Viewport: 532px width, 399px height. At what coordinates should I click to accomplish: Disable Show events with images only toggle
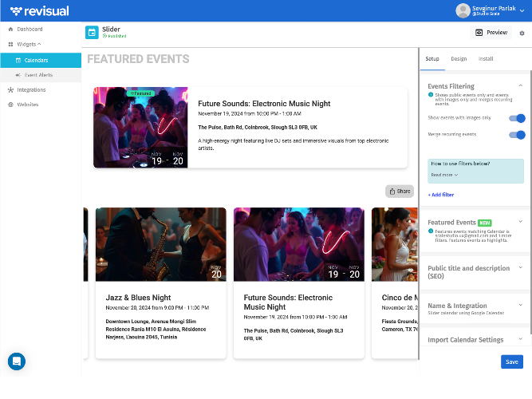pyautogui.click(x=517, y=118)
